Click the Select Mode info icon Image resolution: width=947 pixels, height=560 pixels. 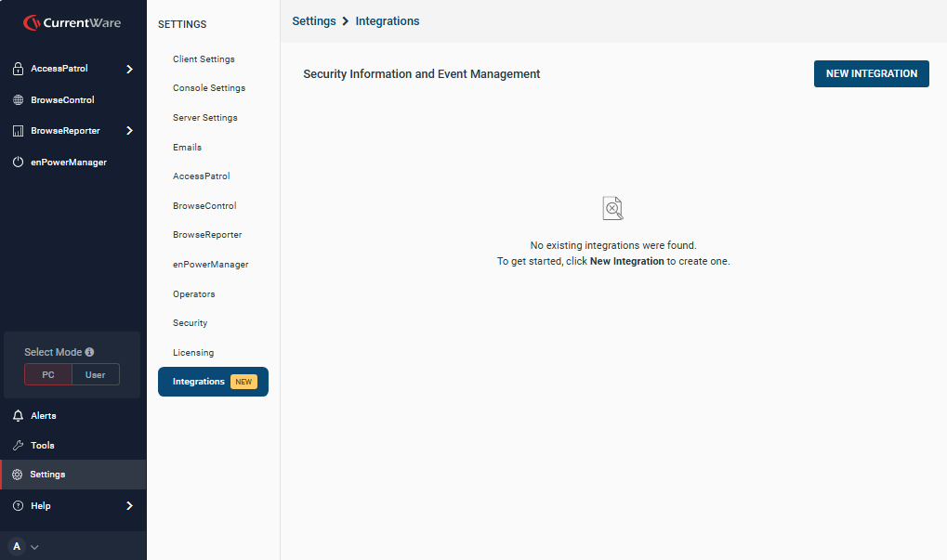click(89, 352)
